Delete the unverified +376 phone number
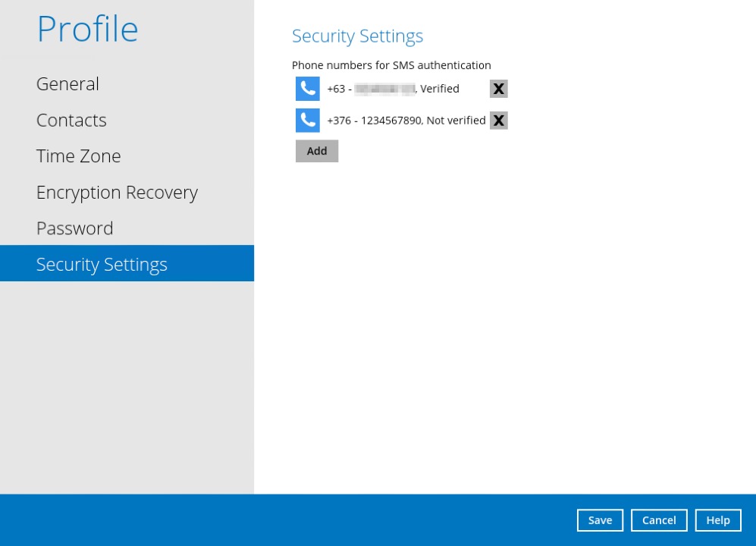 coord(498,121)
